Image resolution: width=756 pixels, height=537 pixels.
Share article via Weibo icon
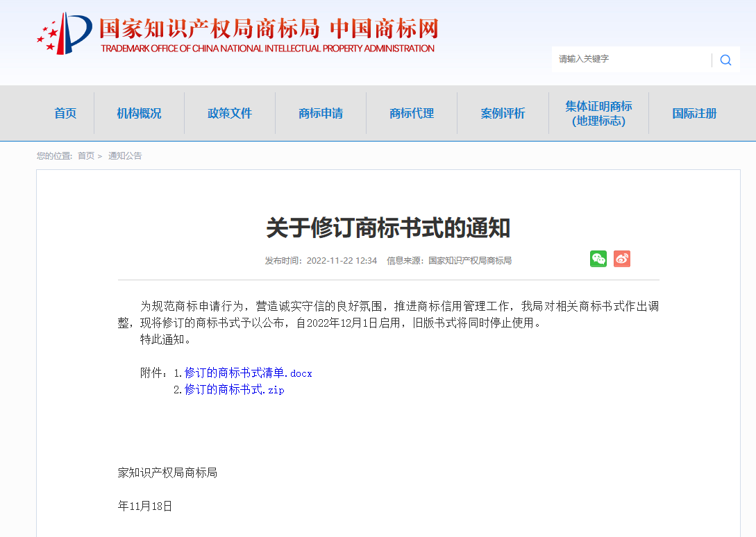(621, 259)
